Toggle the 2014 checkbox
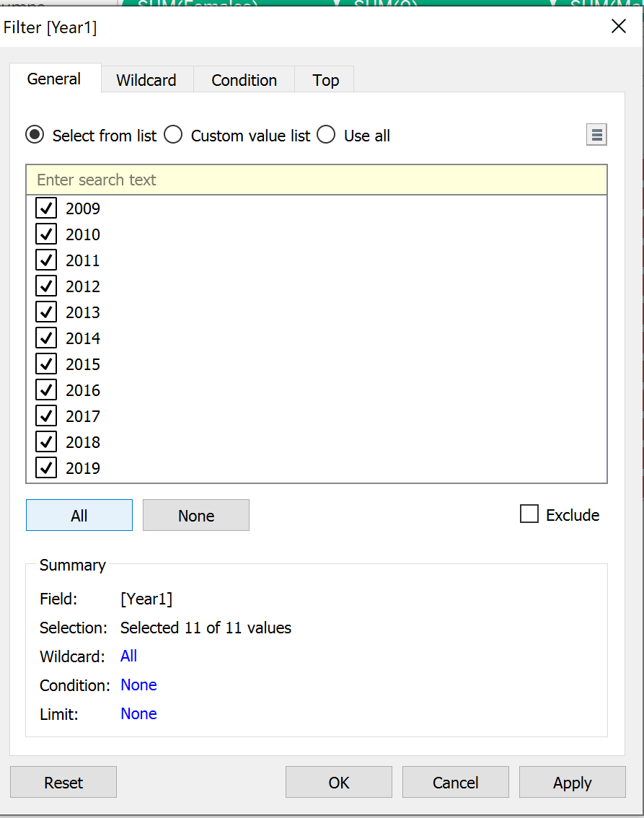 click(46, 338)
